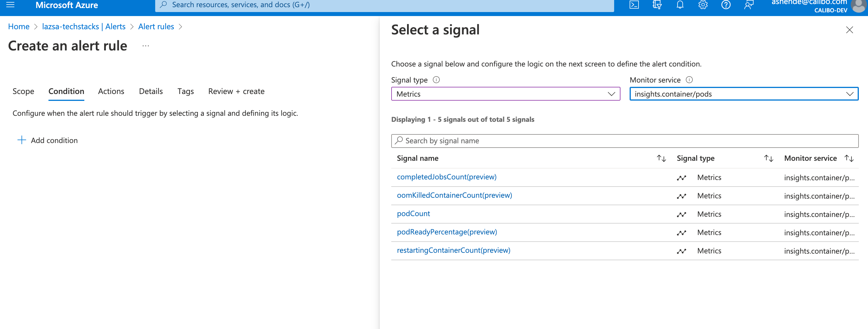Close the Select a signal panel
Screen dimensions: 868x329
[x=849, y=30]
